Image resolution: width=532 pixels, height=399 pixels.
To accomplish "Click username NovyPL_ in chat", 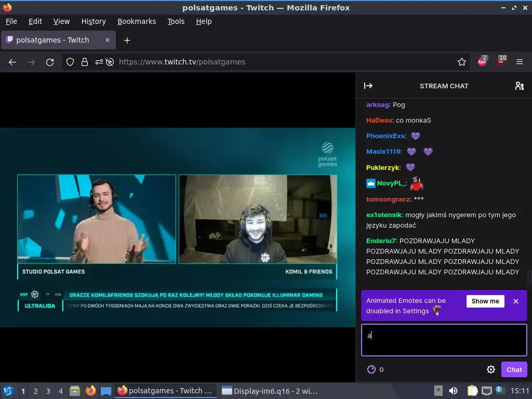I will [391, 183].
